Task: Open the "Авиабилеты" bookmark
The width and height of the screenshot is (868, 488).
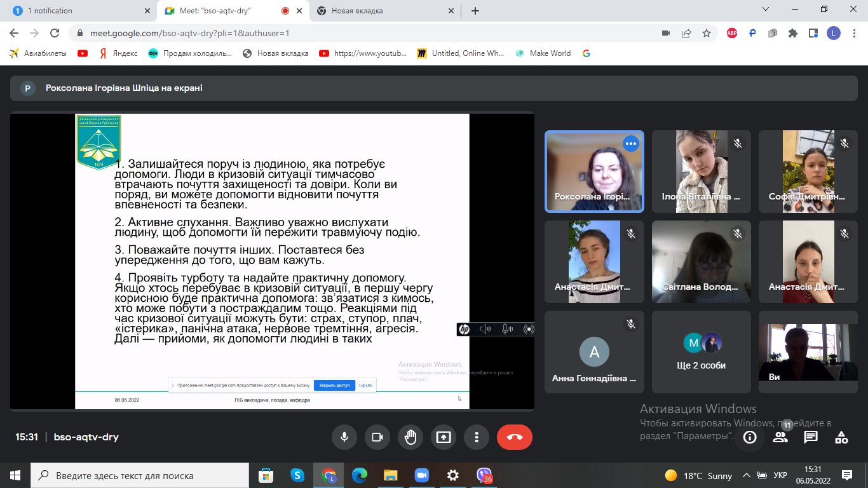Action: point(39,53)
